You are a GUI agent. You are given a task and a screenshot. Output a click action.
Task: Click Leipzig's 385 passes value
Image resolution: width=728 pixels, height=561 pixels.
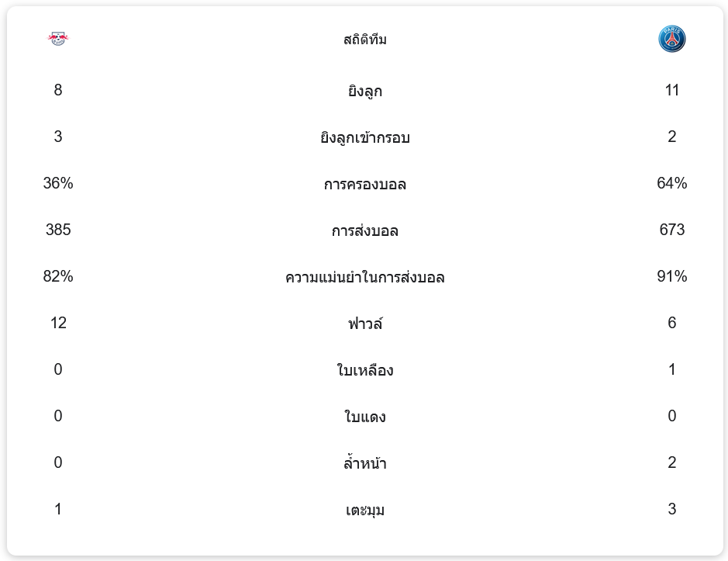pyautogui.click(x=58, y=230)
